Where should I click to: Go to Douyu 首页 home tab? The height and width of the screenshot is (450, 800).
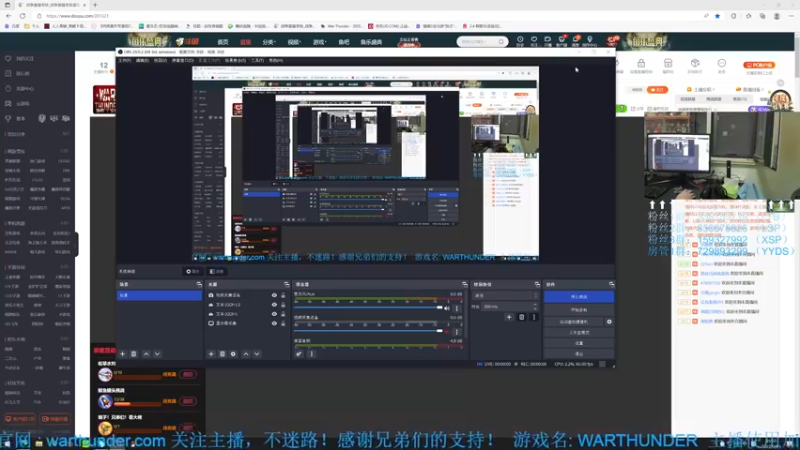tap(223, 42)
